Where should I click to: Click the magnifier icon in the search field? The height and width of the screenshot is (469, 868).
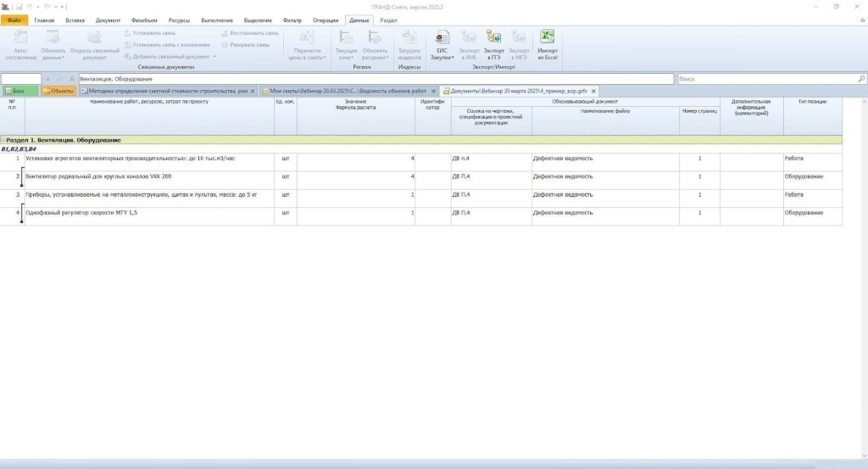point(861,79)
